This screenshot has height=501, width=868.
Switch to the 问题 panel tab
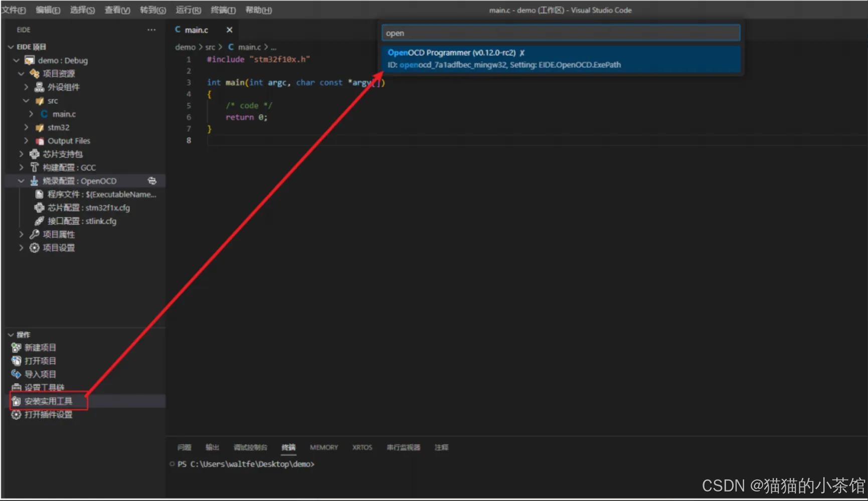click(185, 447)
